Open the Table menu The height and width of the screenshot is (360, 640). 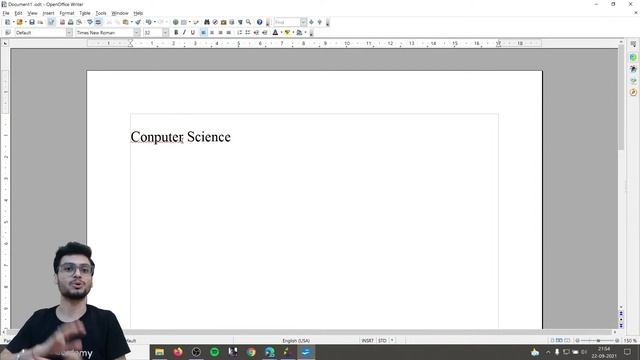tap(85, 13)
